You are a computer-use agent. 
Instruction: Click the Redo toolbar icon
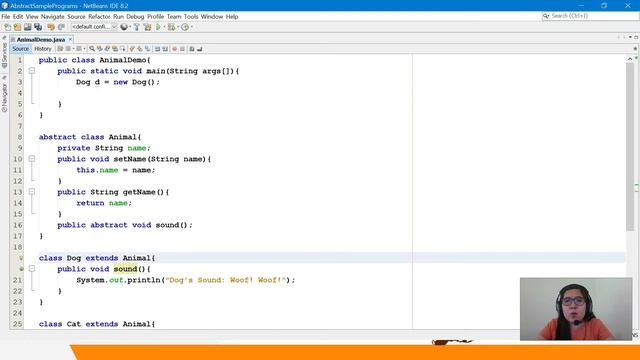(x=61, y=27)
